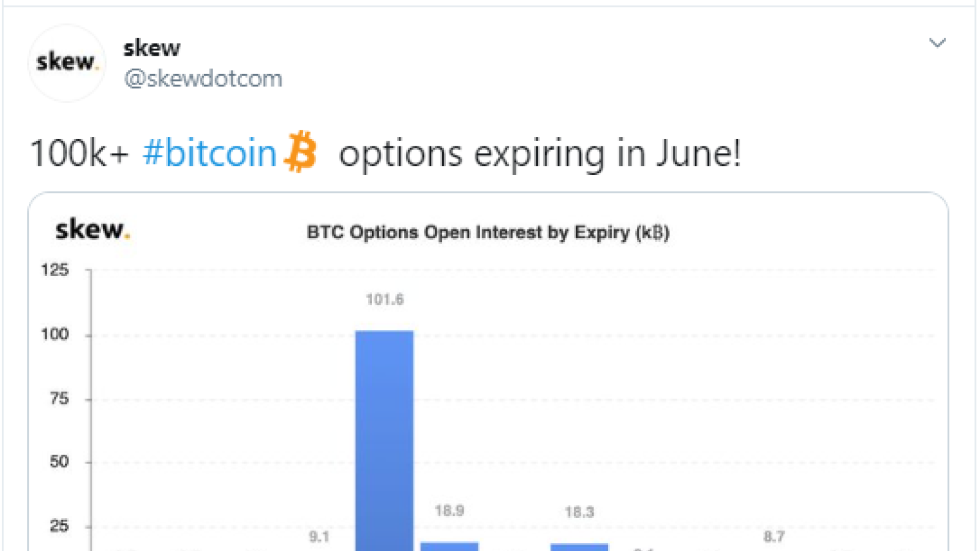This screenshot has width=980, height=551.
Task: Open the skew profile avatar
Action: [x=67, y=62]
